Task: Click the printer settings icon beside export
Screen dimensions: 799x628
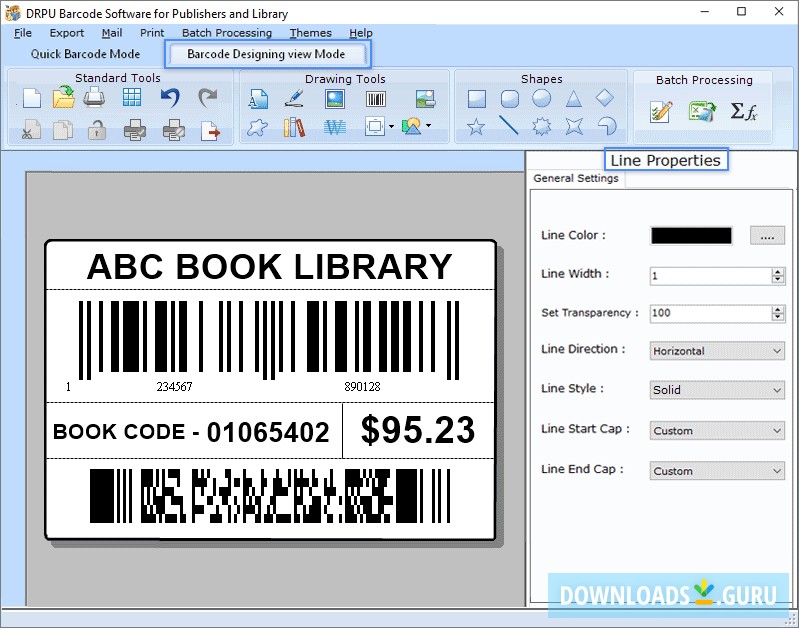Action: coord(173,130)
